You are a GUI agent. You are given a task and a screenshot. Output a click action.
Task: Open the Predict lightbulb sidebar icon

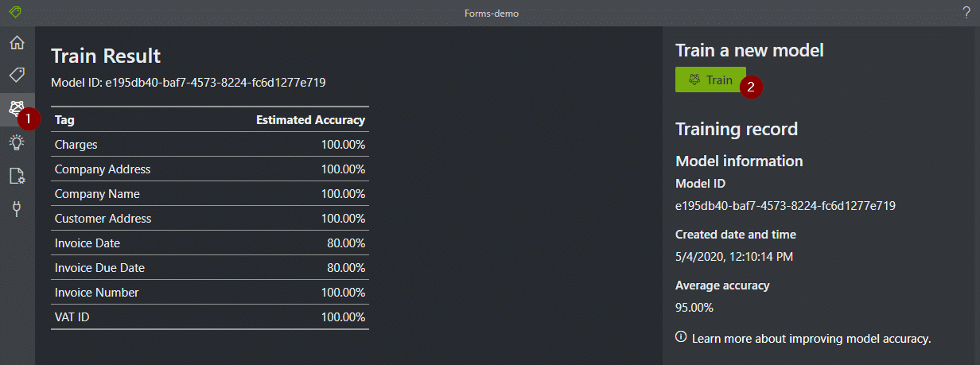point(17,142)
